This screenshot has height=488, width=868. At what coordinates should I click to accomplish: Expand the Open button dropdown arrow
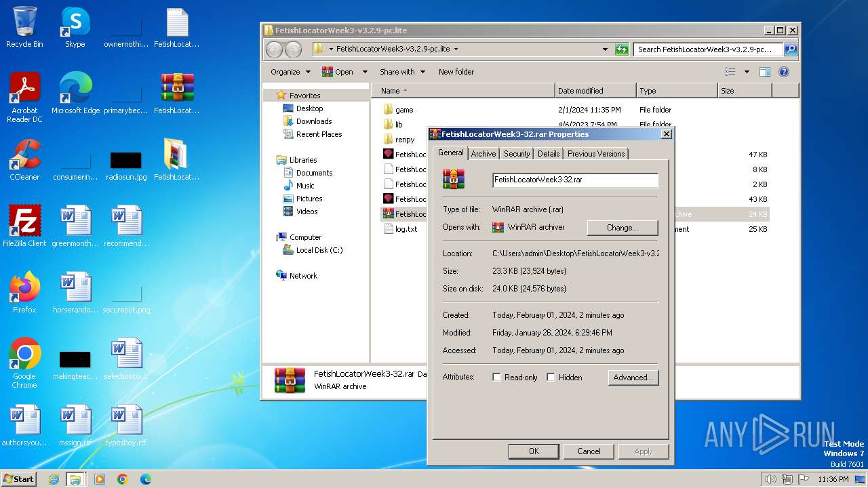(x=365, y=72)
